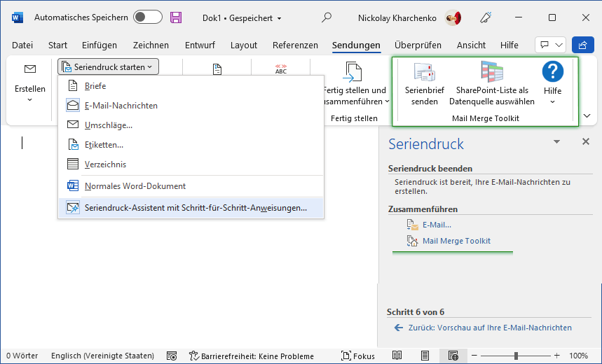602x364 pixels.
Task: Switch to the Ansicht tab
Action: (471, 45)
